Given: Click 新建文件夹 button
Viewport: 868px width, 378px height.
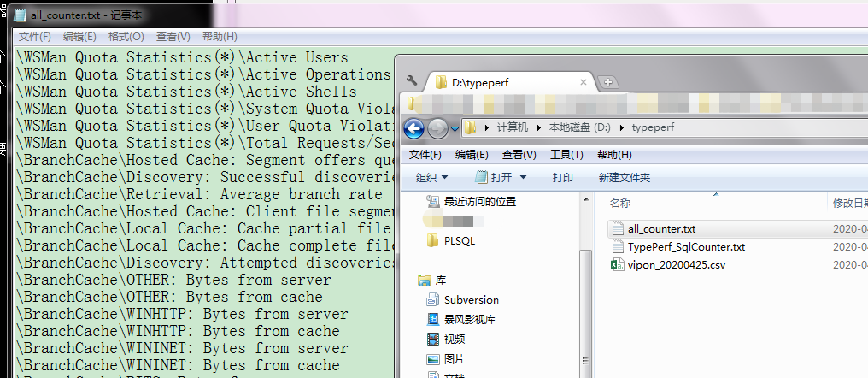Looking at the screenshot, I should click(624, 177).
